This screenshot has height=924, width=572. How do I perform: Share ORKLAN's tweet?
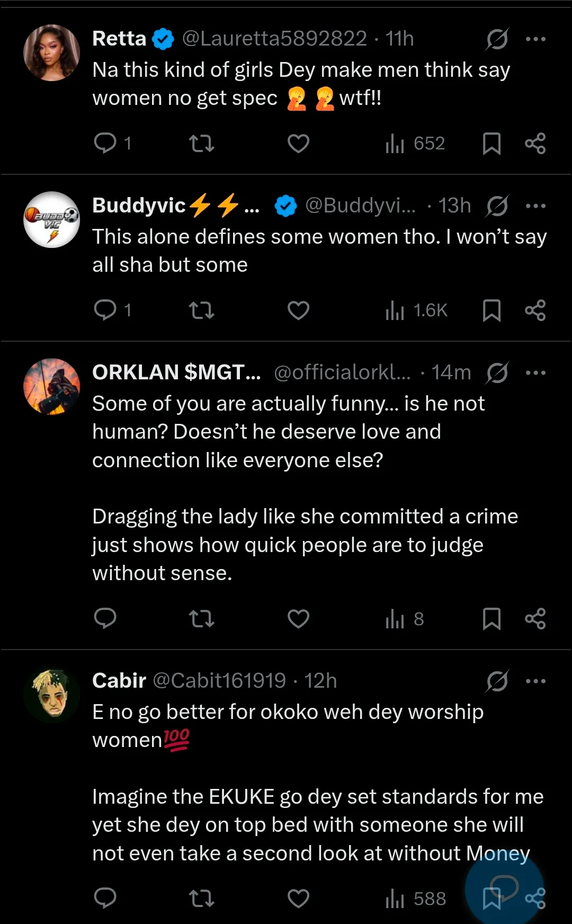(535, 619)
